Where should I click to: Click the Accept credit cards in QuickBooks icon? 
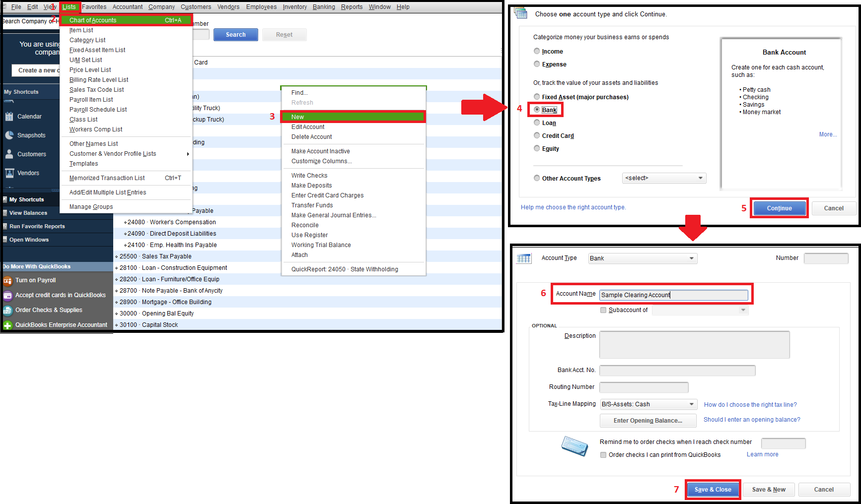[8, 295]
